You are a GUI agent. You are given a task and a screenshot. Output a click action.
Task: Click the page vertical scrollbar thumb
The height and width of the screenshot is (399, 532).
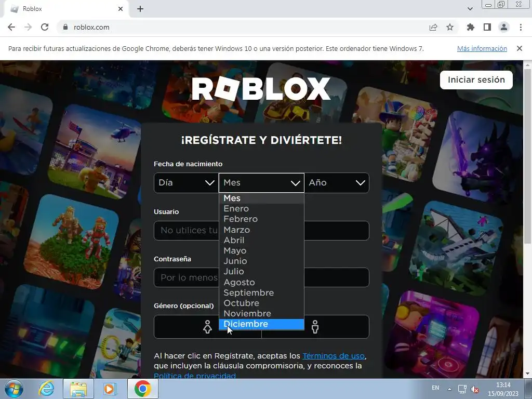(x=528, y=156)
